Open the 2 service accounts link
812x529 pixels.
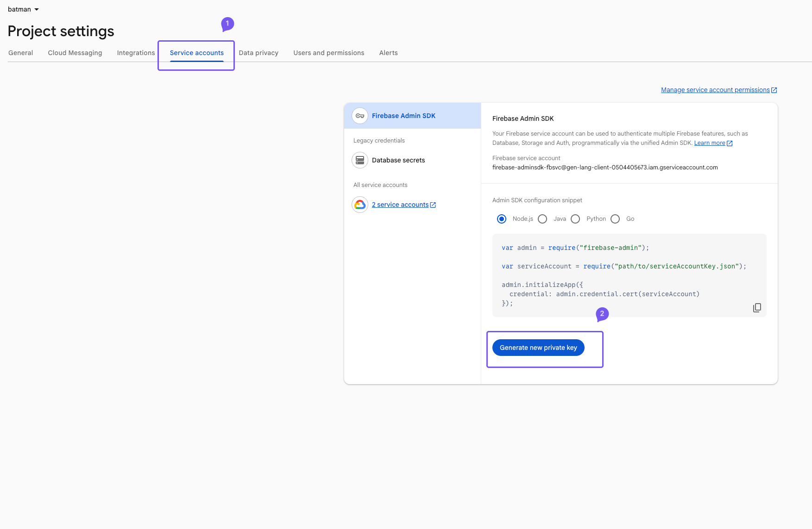click(400, 205)
